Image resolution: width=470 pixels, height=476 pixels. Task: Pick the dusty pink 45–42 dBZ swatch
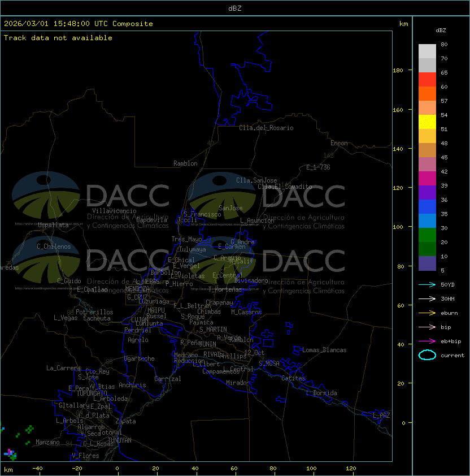click(427, 165)
